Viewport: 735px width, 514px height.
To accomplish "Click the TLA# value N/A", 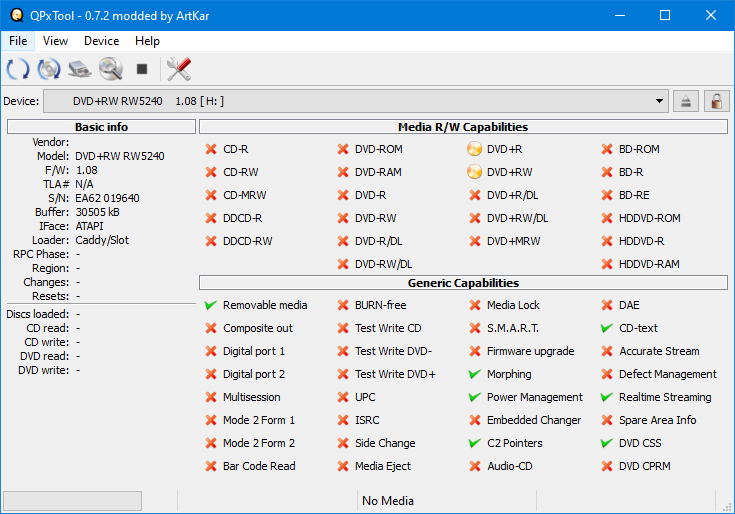I will pyautogui.click(x=84, y=184).
